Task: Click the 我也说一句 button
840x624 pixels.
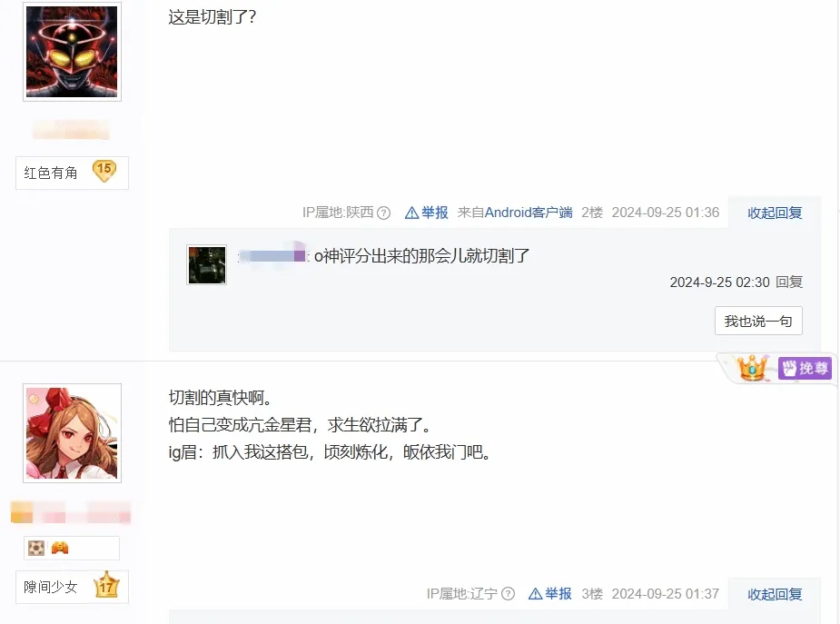Action: pyautogui.click(x=758, y=321)
